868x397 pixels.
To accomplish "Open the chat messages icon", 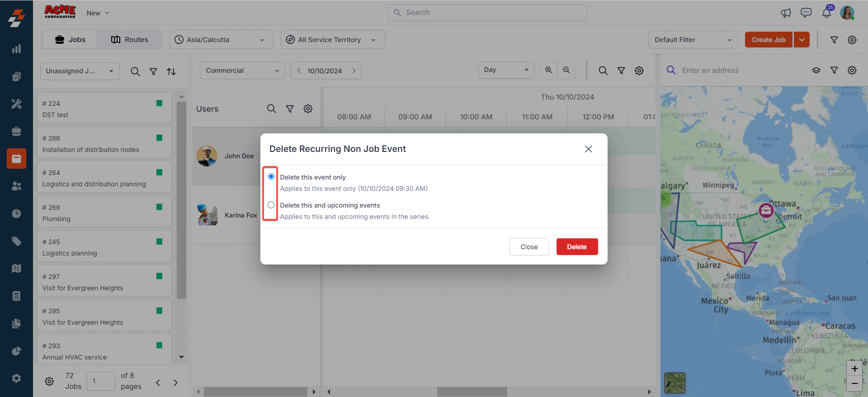I will tap(806, 13).
